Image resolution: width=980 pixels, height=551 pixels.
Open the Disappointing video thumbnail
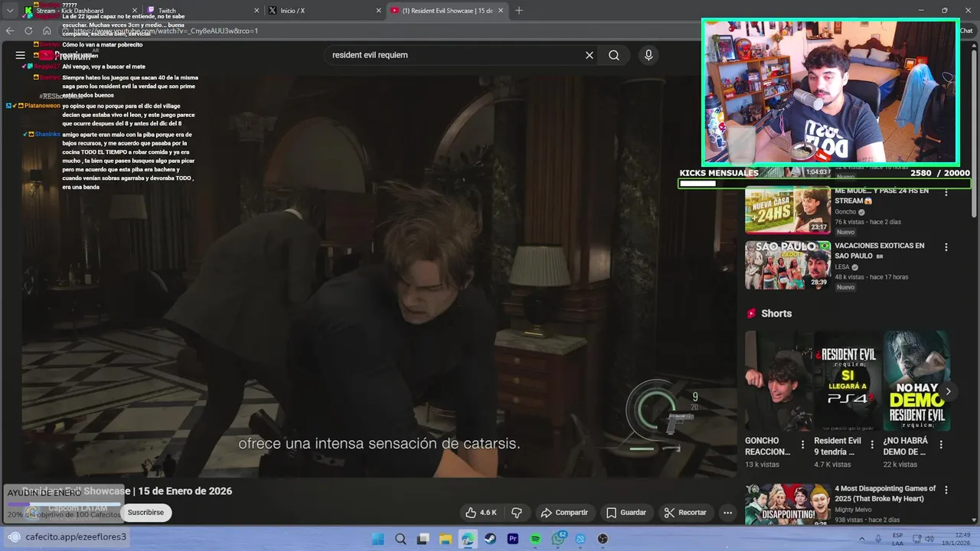point(788,504)
